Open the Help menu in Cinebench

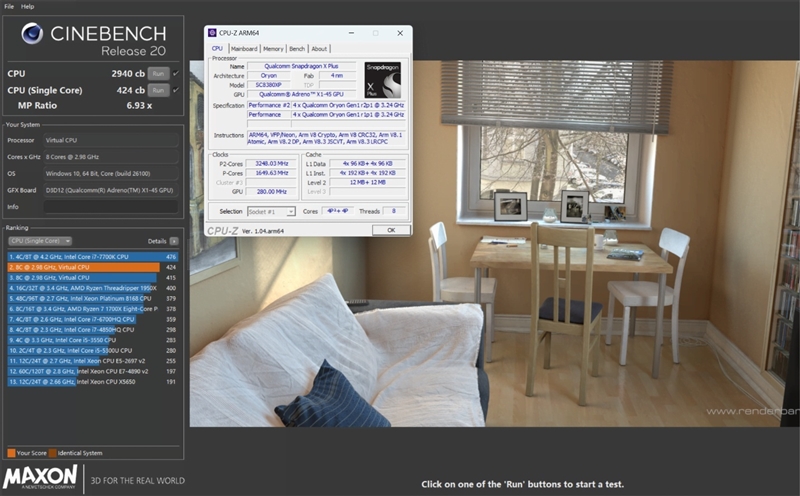click(28, 7)
